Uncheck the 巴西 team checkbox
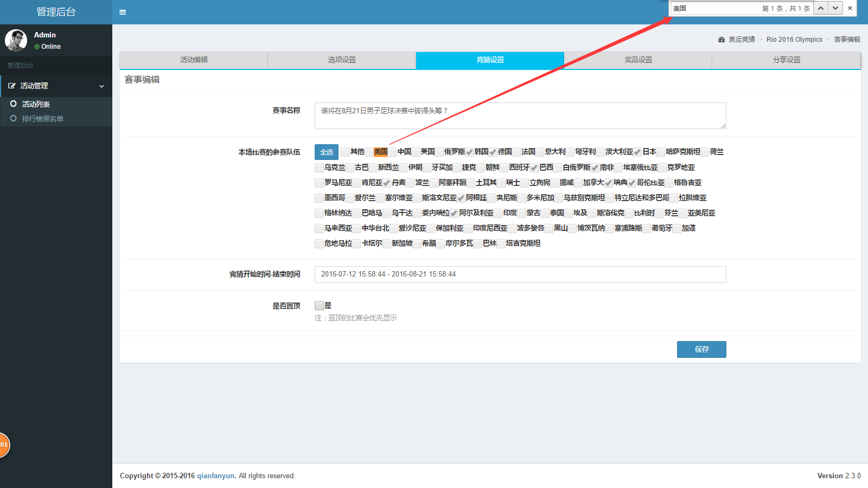This screenshot has height=488, width=868. 534,168
